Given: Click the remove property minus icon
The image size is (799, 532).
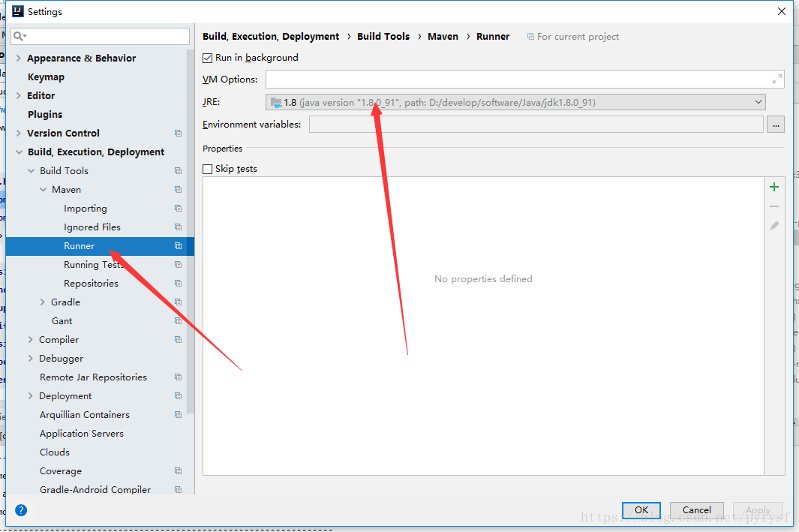Looking at the screenshot, I should pyautogui.click(x=774, y=206).
